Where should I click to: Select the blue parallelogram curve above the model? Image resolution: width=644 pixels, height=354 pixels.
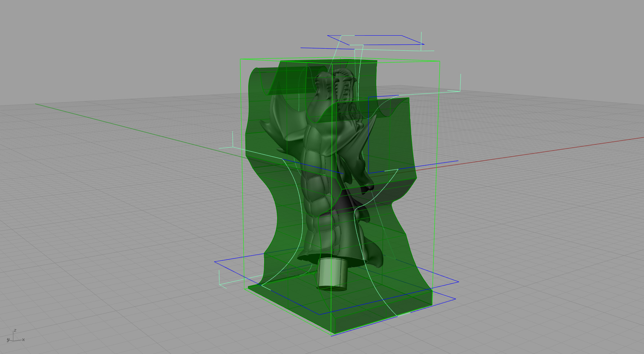(376, 40)
